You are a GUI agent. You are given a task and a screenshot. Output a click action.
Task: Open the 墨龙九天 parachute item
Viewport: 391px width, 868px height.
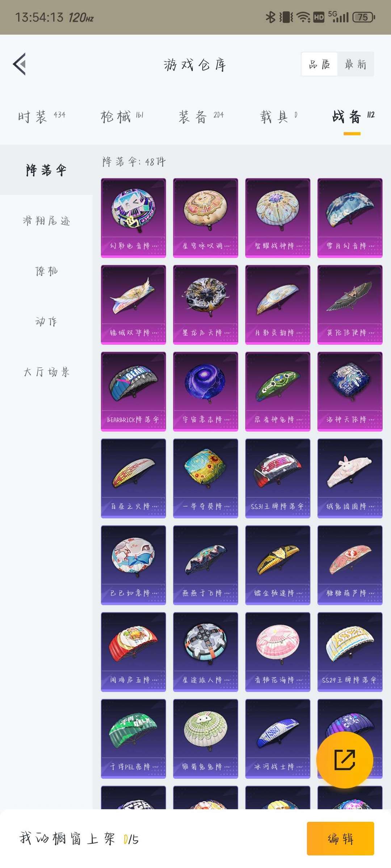click(x=206, y=305)
